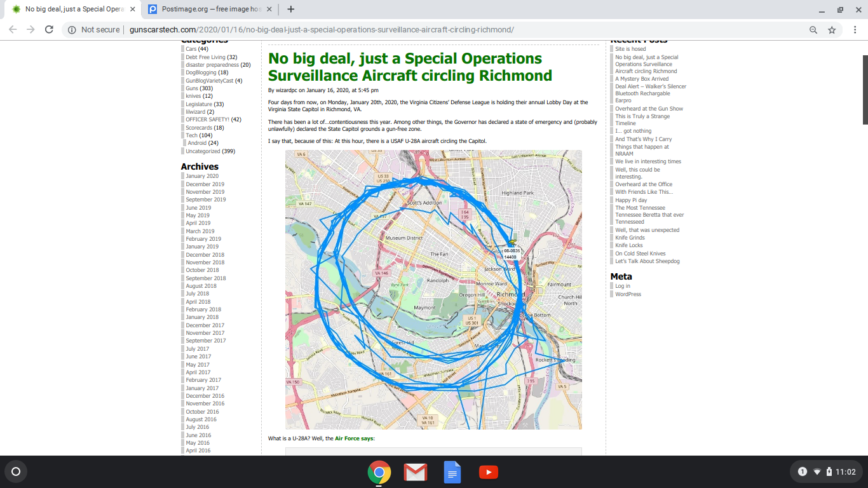Viewport: 868px width, 488px height.
Task: Open the April 2016 archive
Action: click(198, 451)
